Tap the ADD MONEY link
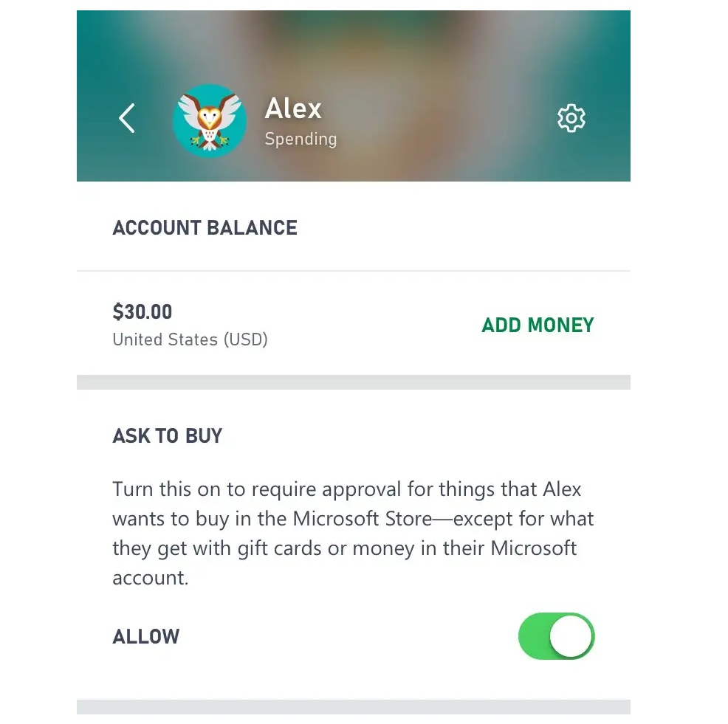This screenshot has width=728, height=724. [x=538, y=325]
